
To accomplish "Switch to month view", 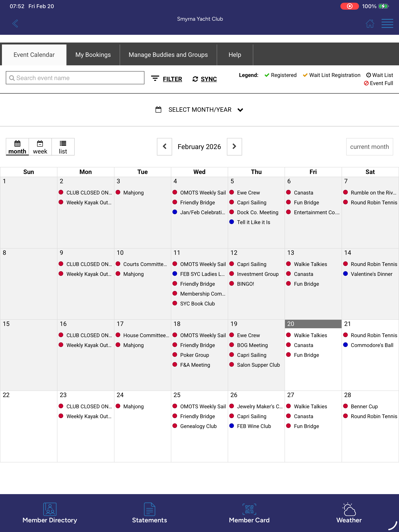I will point(17,147).
